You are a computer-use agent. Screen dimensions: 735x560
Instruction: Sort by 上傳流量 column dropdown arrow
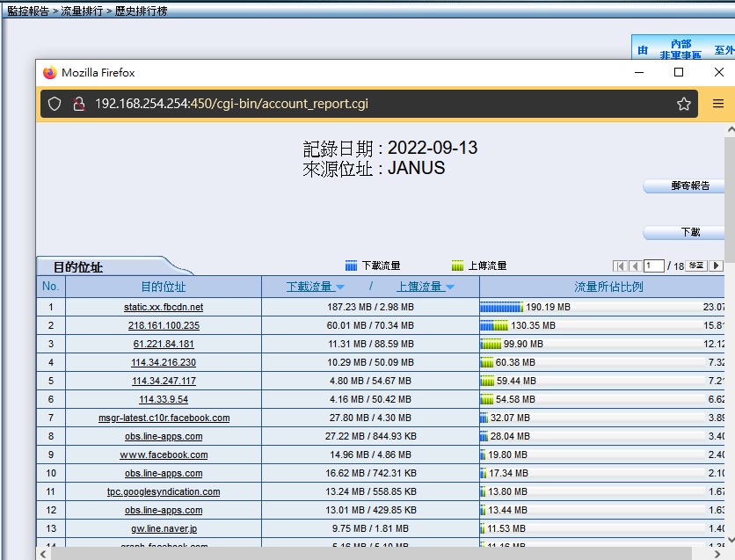(449, 287)
